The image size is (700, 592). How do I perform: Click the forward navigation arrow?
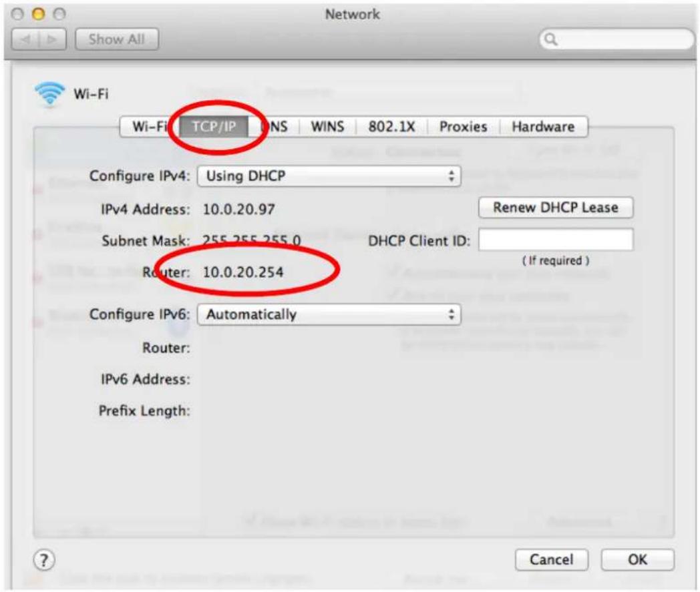[53, 39]
